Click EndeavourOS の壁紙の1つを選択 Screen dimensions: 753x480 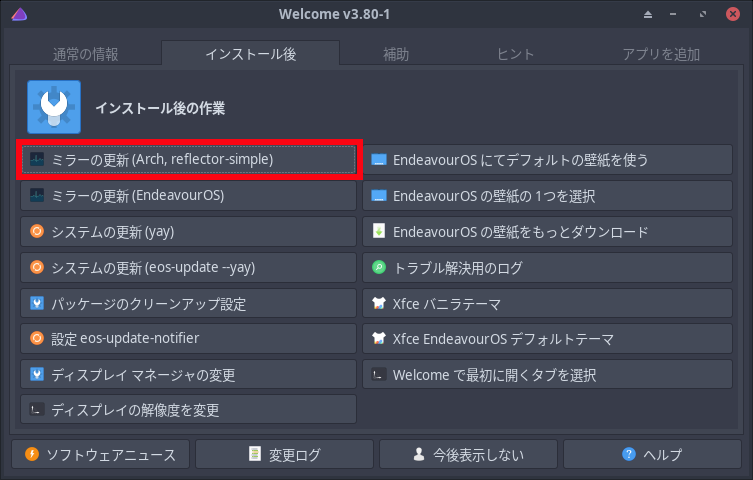[x=547, y=195]
